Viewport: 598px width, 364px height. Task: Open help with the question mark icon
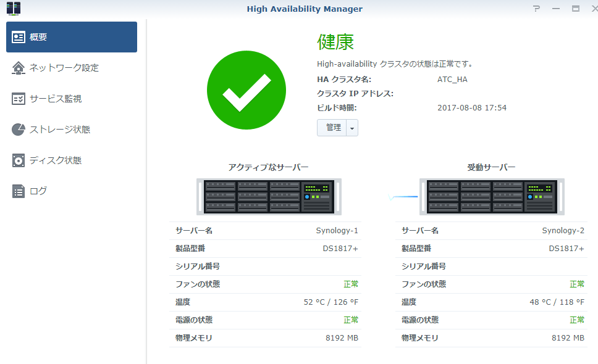(x=536, y=9)
